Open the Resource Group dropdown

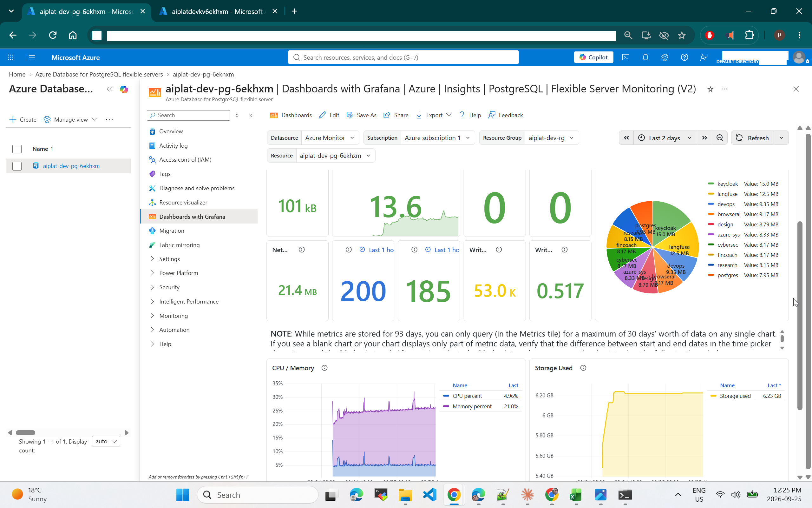pyautogui.click(x=552, y=138)
